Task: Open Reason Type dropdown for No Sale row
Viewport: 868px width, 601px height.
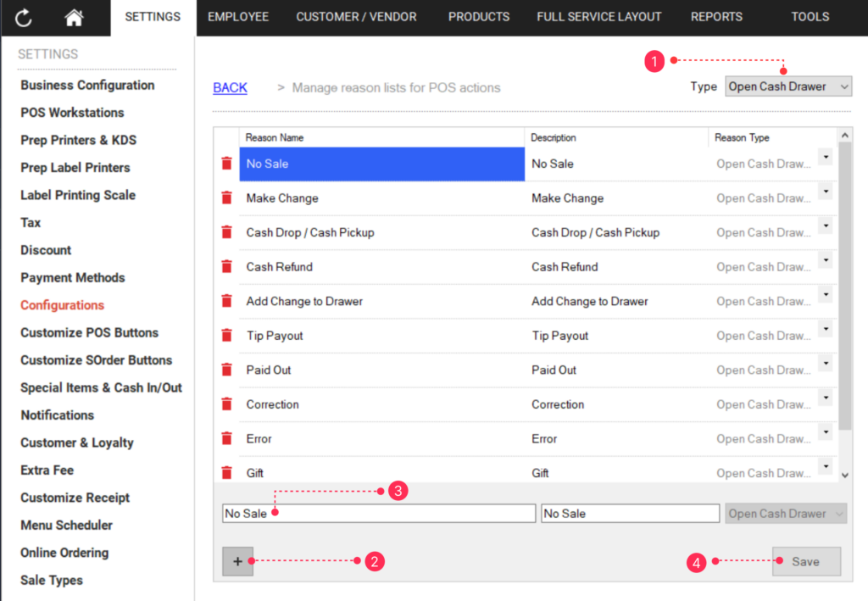Action: 826,157
